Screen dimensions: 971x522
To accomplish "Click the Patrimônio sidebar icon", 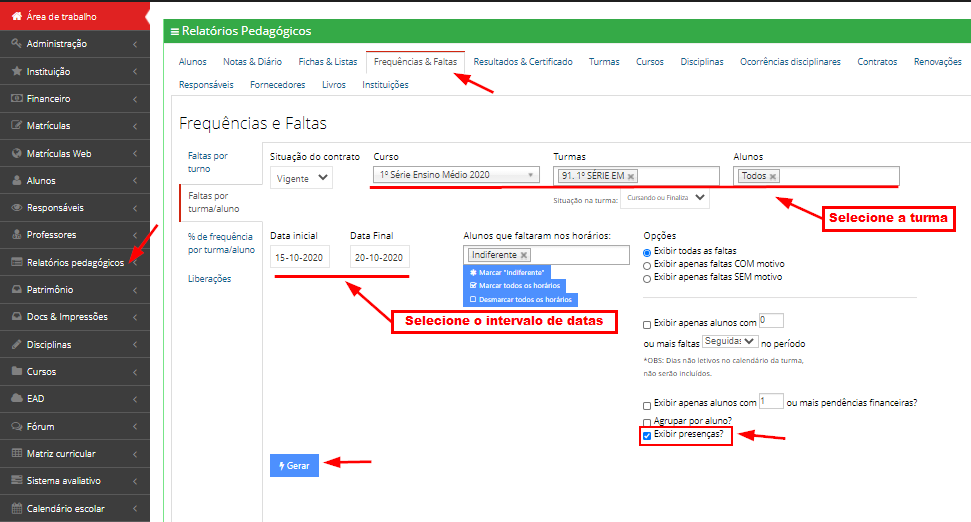I will [17, 290].
